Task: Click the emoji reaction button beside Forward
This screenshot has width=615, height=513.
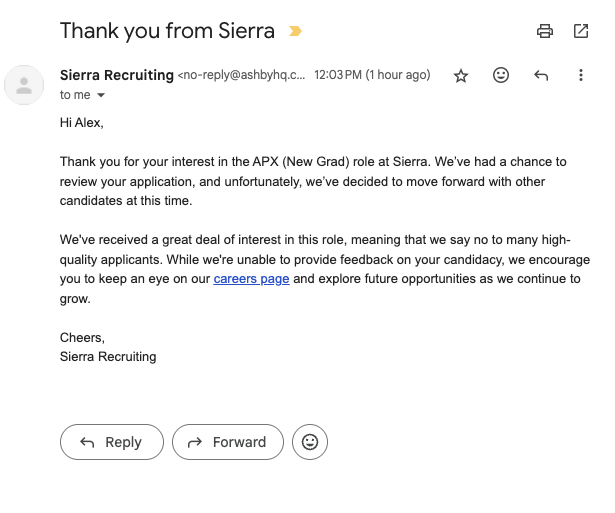Action: [310, 442]
